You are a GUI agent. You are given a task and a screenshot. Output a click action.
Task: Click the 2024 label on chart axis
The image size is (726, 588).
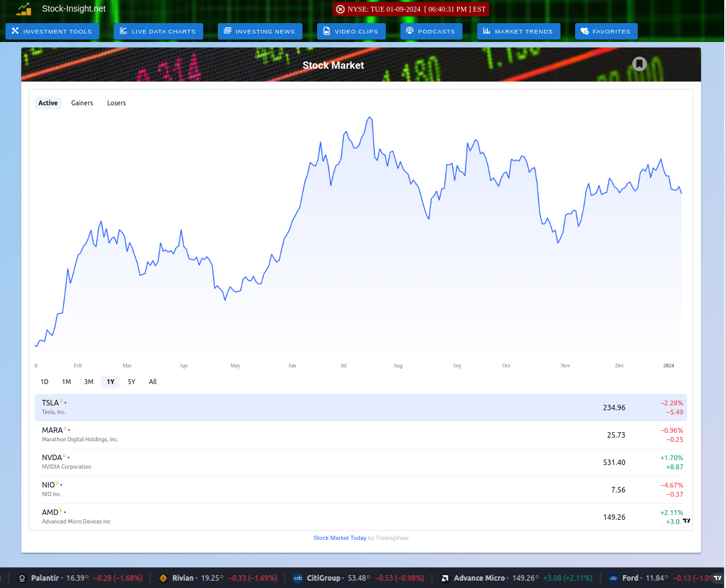click(x=669, y=366)
